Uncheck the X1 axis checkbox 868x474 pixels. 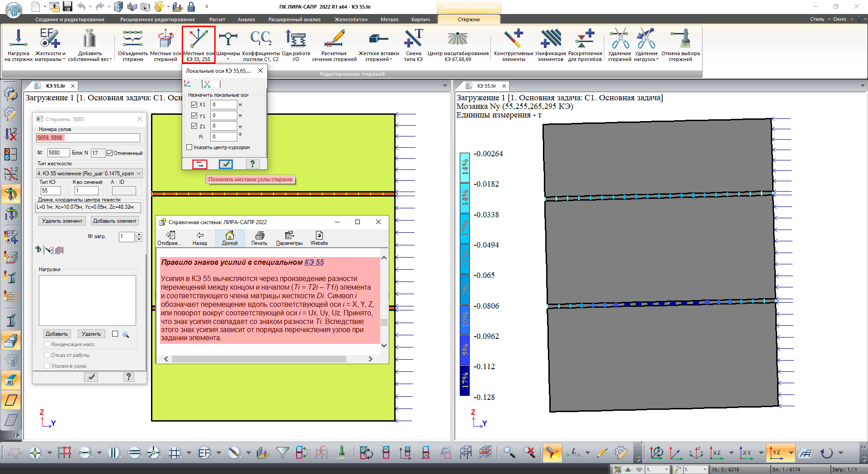pos(194,104)
